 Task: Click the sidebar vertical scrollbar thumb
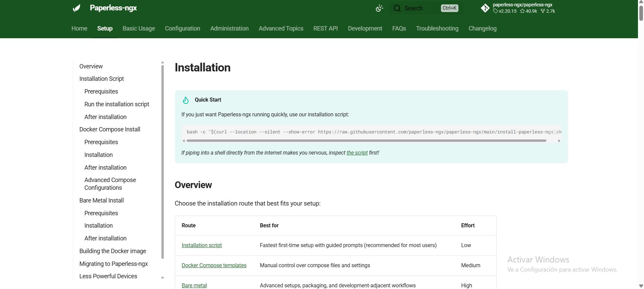(x=162, y=162)
